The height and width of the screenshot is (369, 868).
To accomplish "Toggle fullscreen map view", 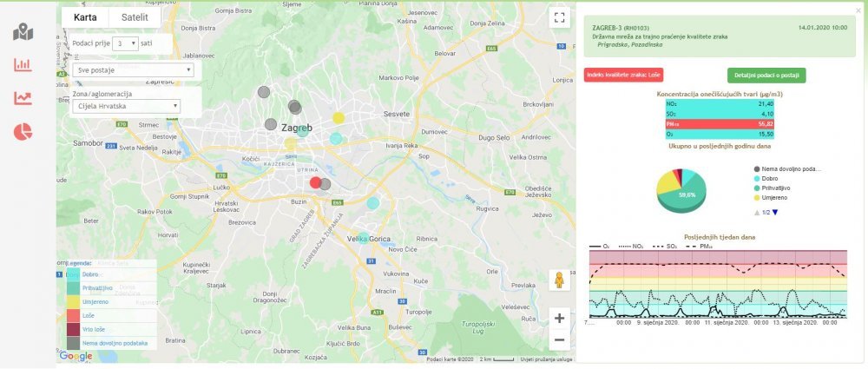I will (x=559, y=17).
